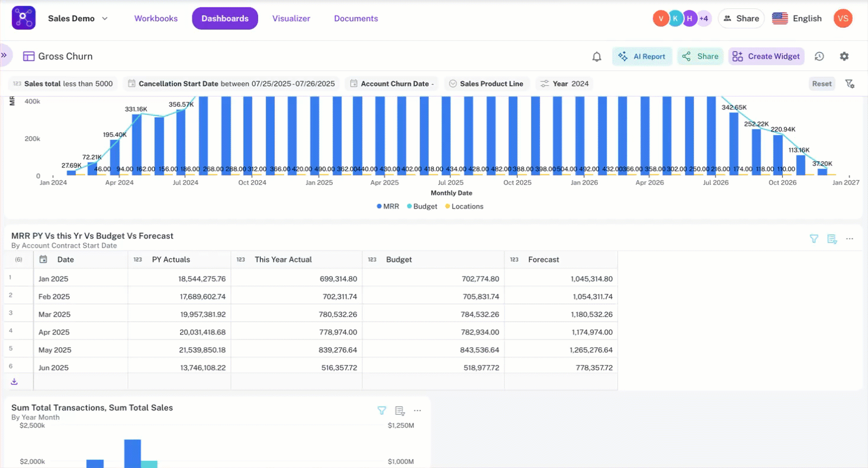Viewport: 868px width, 468px height.
Task: Open dashboard settings gear icon
Action: [x=844, y=56]
